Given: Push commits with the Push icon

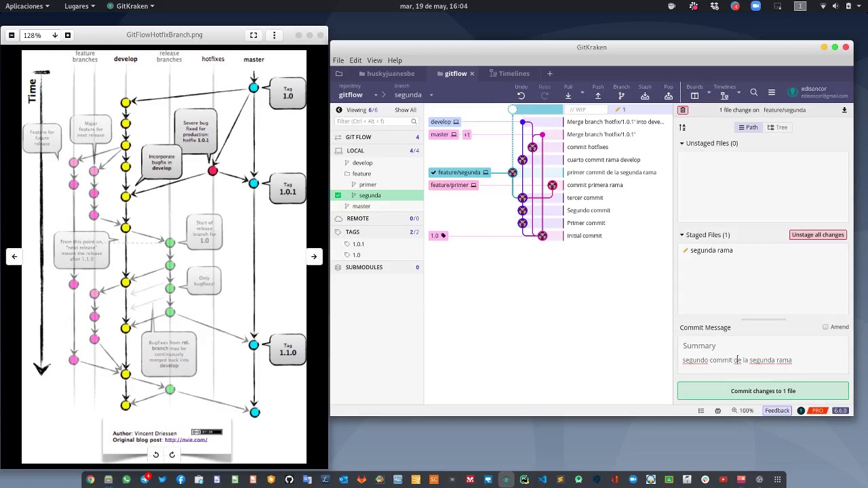Looking at the screenshot, I should pos(597,96).
